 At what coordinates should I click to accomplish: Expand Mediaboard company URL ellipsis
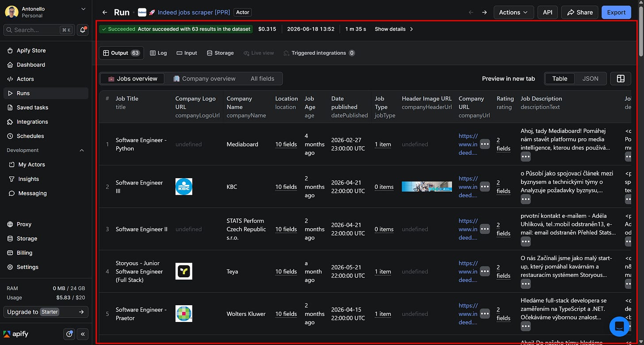(x=485, y=144)
